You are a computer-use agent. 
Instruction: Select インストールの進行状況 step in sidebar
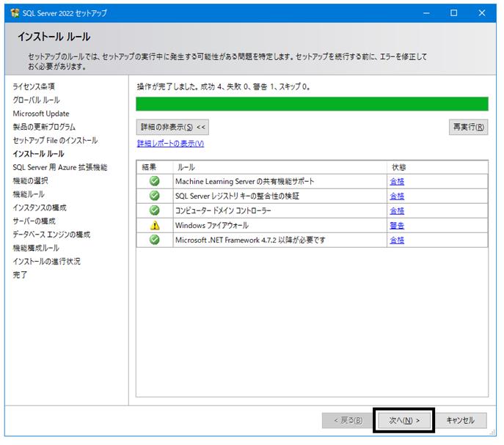47,262
